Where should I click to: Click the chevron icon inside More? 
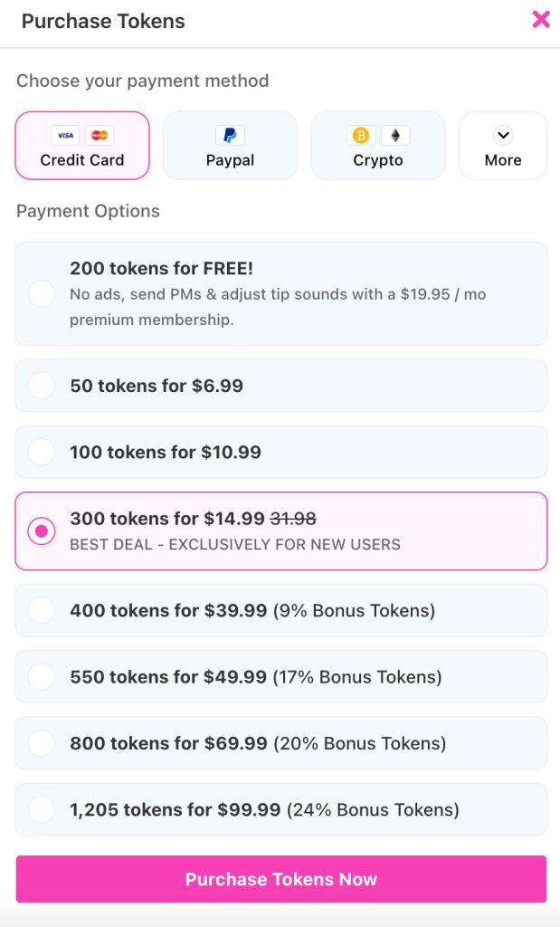point(503,133)
